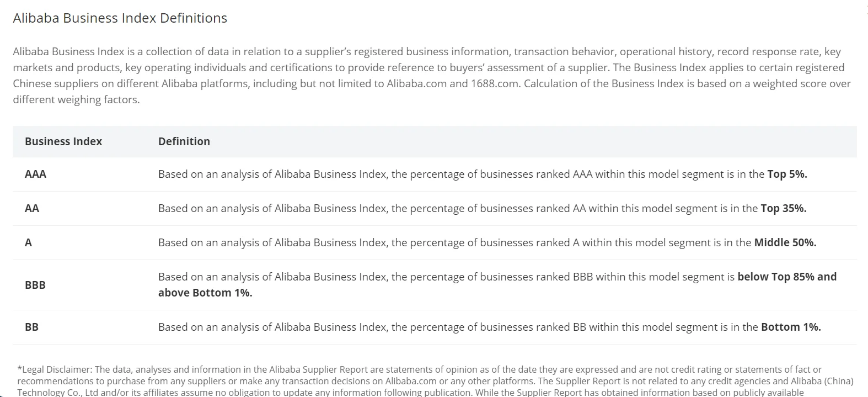Click the Definition column header
Image resolution: width=868 pixels, height=397 pixels.
[x=184, y=141]
